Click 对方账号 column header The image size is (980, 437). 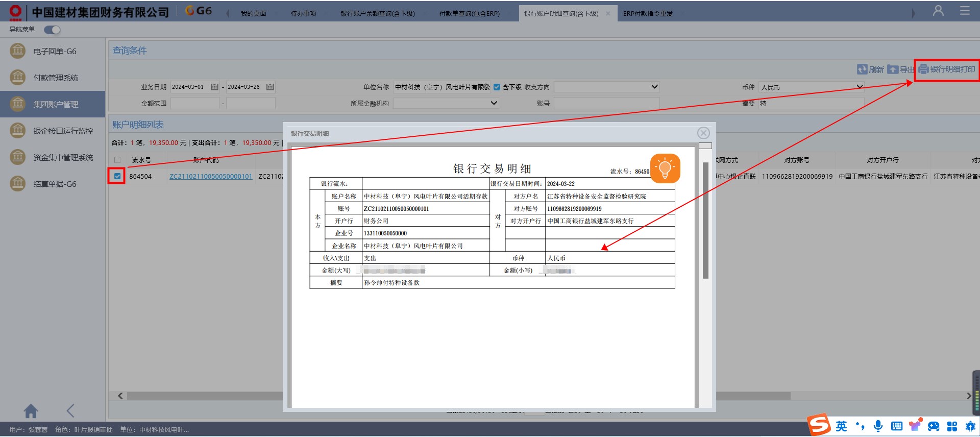[797, 160]
